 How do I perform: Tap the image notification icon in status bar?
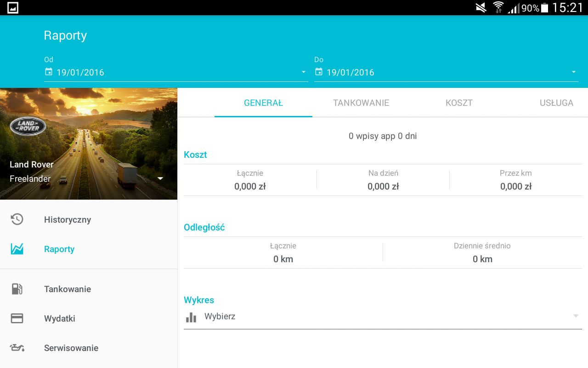point(13,7)
